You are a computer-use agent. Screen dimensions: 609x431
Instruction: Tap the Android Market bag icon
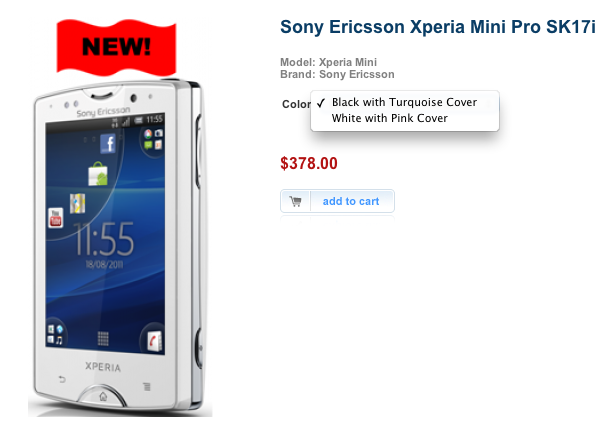click(x=97, y=174)
